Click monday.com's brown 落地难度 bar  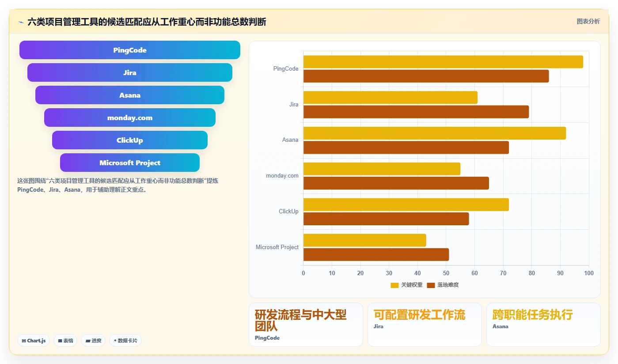[x=396, y=183]
